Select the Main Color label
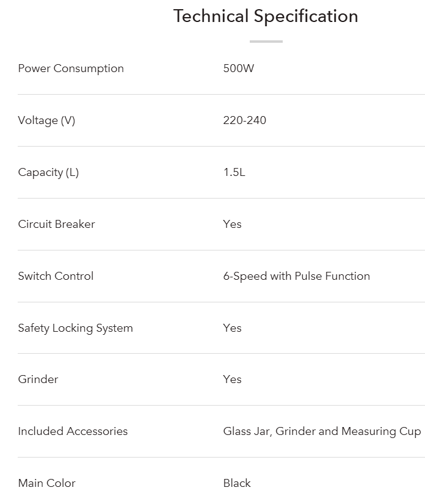This screenshot has height=504, width=425. (x=47, y=483)
